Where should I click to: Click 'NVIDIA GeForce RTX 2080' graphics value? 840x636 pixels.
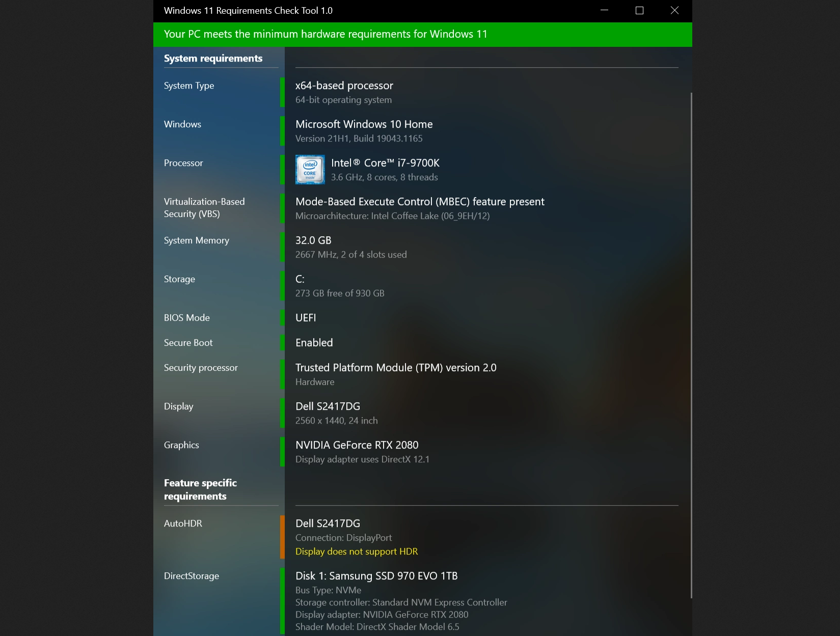(x=357, y=445)
